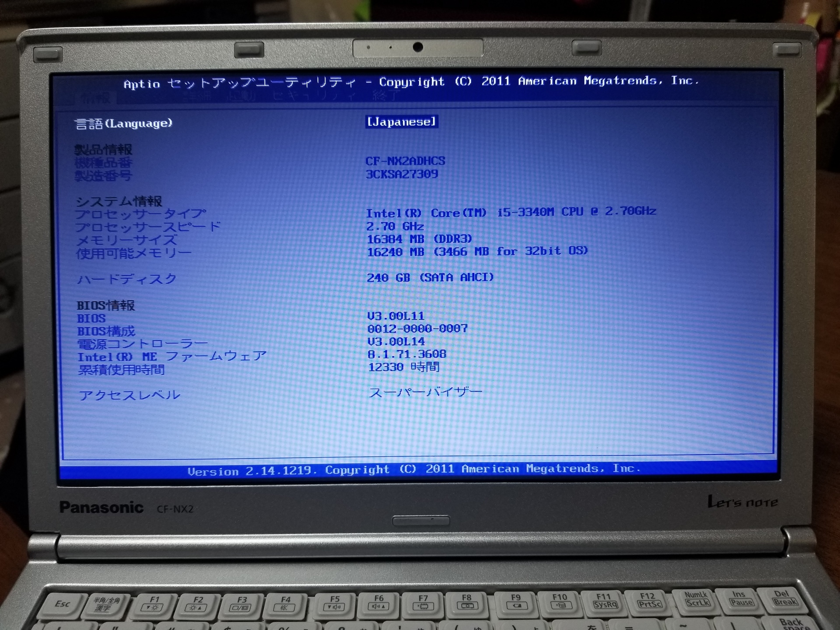
Task: Click the 240 GB (SATA AHCI) value
Action: [430, 277]
